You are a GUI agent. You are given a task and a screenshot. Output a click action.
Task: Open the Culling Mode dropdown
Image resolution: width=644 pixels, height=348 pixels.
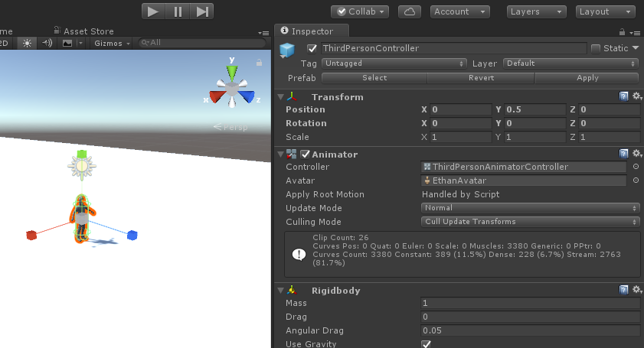530,222
